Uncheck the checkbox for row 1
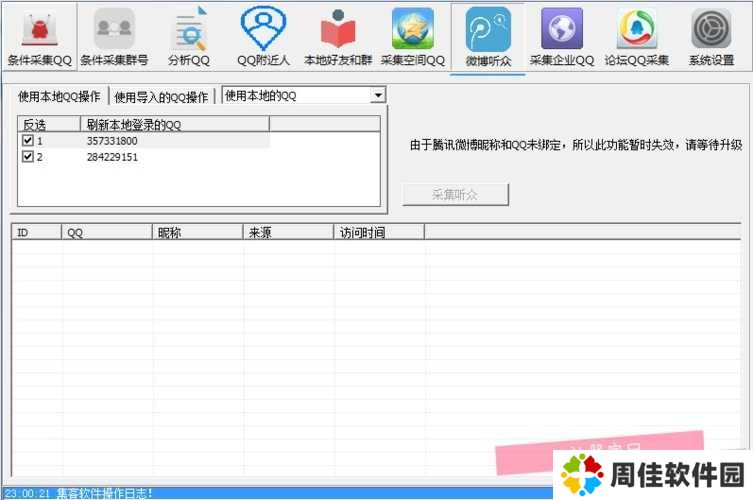This screenshot has height=500, width=753. coord(28,141)
